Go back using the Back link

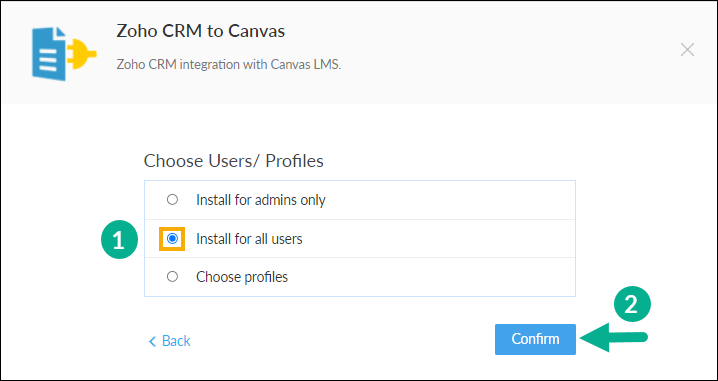click(x=169, y=341)
